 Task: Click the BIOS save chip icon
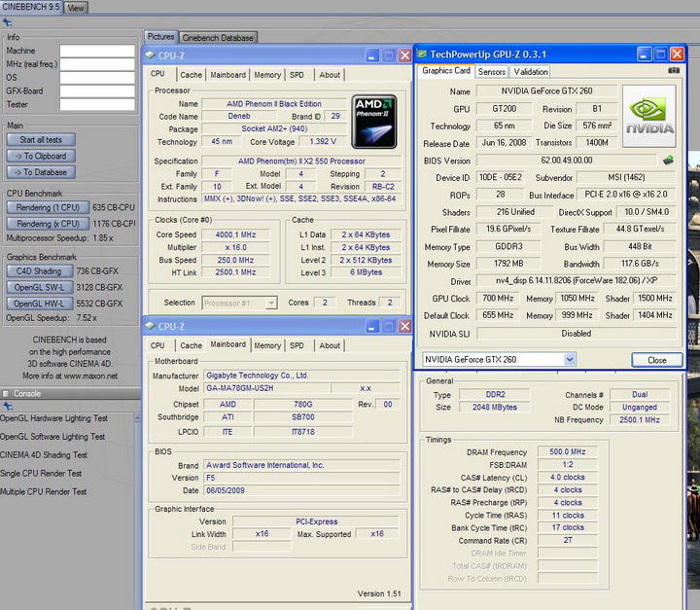click(x=668, y=161)
